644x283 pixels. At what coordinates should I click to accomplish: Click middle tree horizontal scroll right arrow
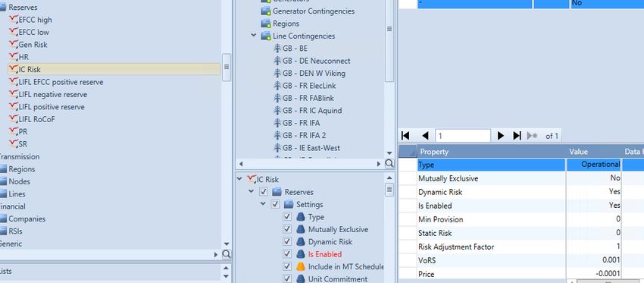pos(379,164)
